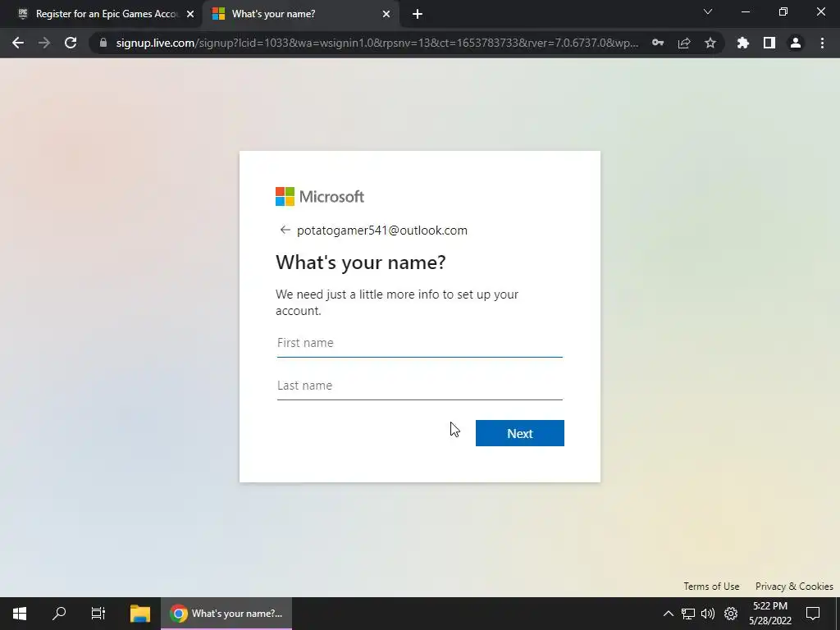Screen dimensions: 840x630
Task: Show hidden system tray icons
Action: click(668, 614)
